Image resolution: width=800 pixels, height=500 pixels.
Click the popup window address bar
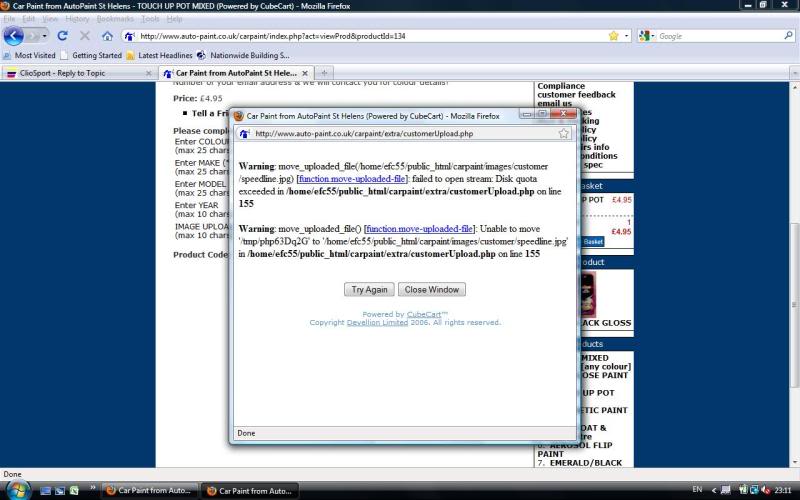tap(403, 134)
